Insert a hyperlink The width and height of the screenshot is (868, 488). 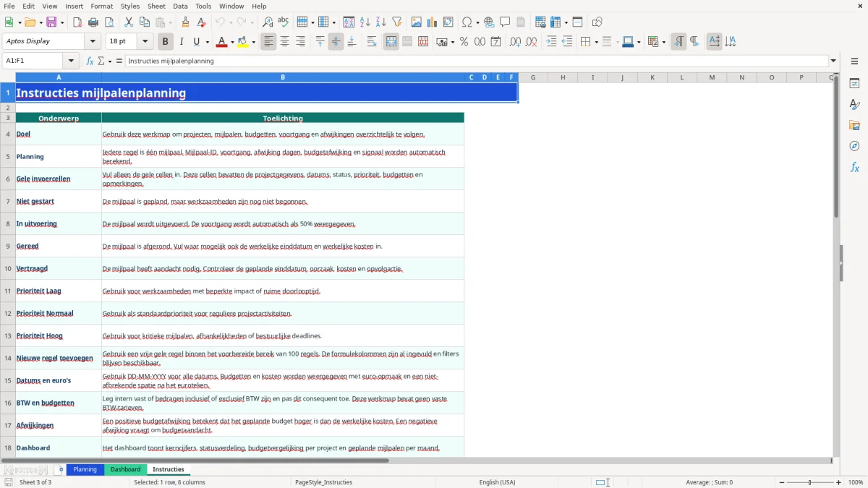pos(489,22)
